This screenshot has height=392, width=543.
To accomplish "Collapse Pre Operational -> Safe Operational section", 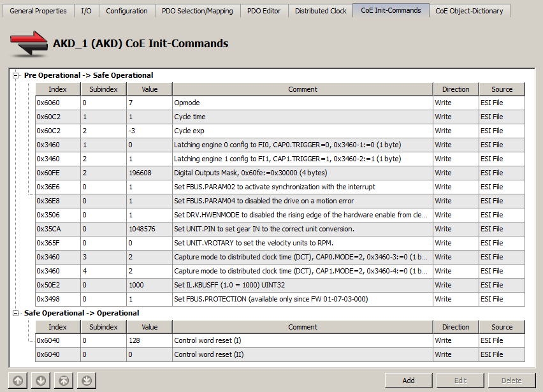I will (x=15, y=75).
